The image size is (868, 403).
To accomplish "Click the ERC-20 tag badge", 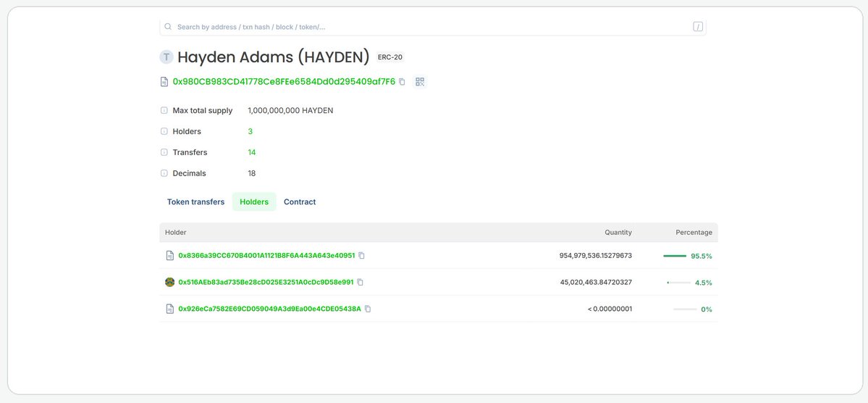I will pyautogui.click(x=390, y=57).
